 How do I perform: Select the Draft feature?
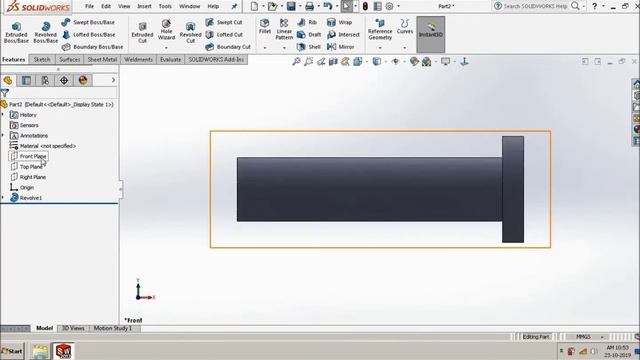309,35
